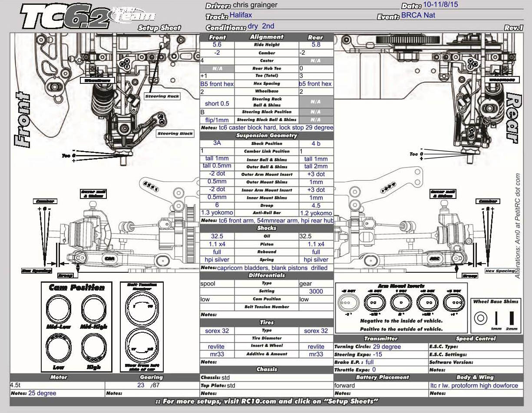This screenshot has width=532, height=413.
Task: Click the front Ride Height value 5.6
Action: coord(217,45)
